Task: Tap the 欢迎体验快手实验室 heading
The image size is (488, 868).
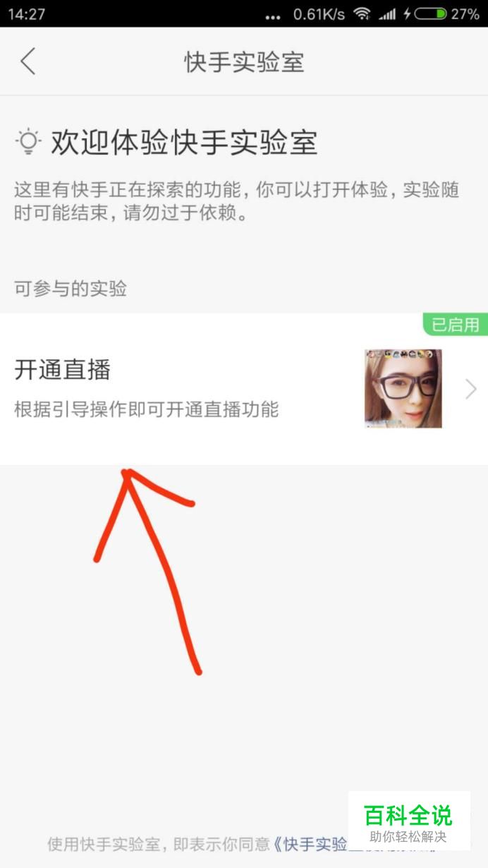Action: 184,143
